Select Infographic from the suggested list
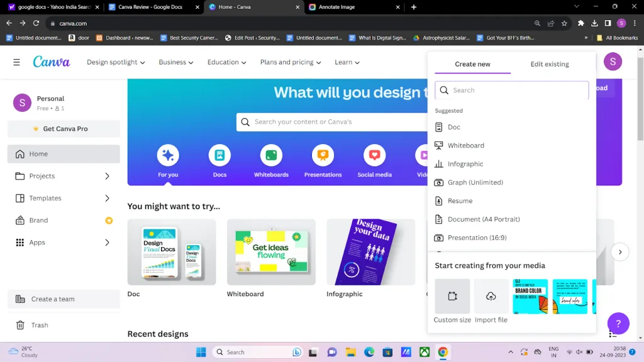 [x=465, y=164]
